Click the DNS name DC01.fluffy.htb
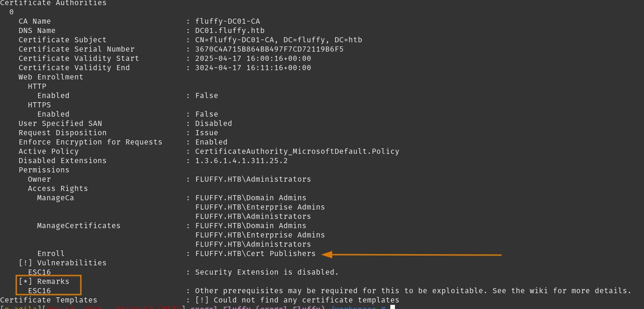 pyautogui.click(x=230, y=31)
